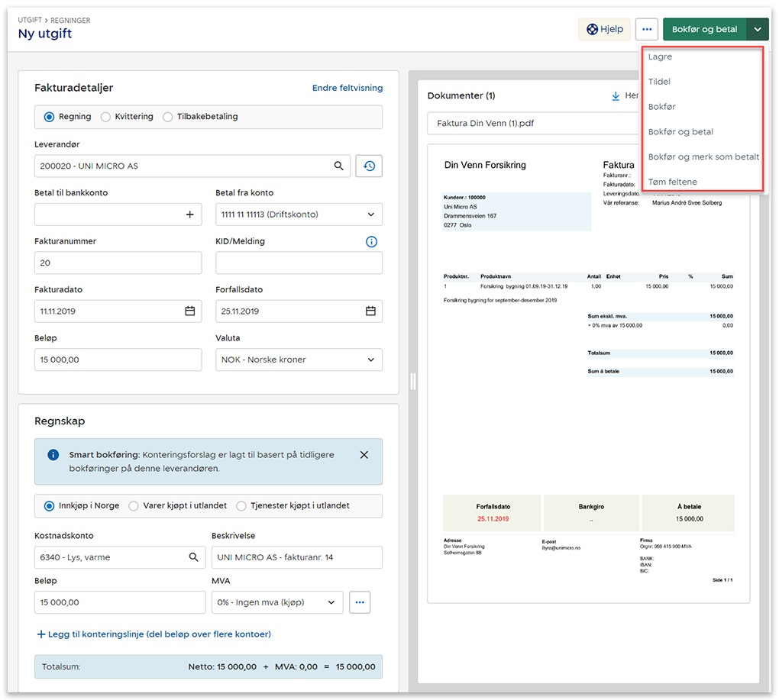This screenshot has height=700, width=779.
Task: Open supplier history clock icon
Action: [369, 166]
